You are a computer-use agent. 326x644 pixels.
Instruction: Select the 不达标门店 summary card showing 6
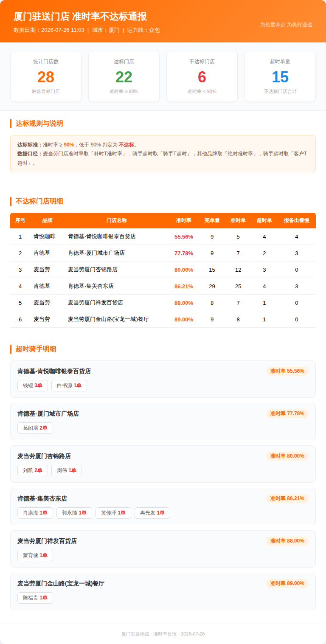click(x=202, y=76)
